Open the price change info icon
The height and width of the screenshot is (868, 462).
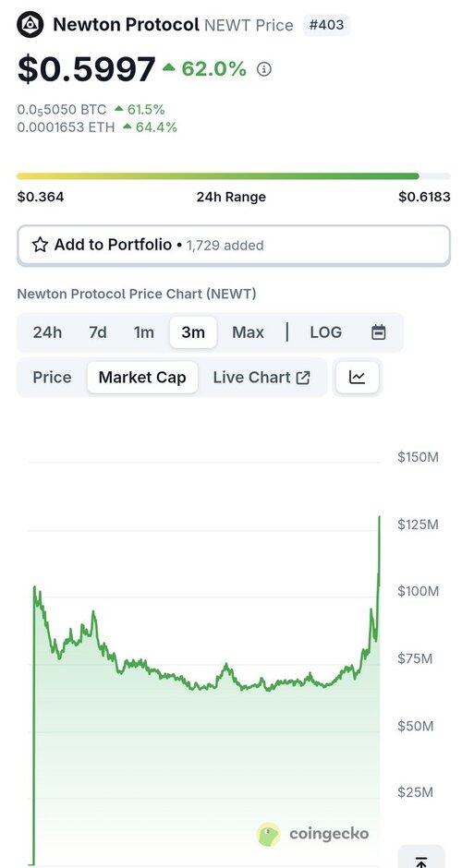[264, 69]
